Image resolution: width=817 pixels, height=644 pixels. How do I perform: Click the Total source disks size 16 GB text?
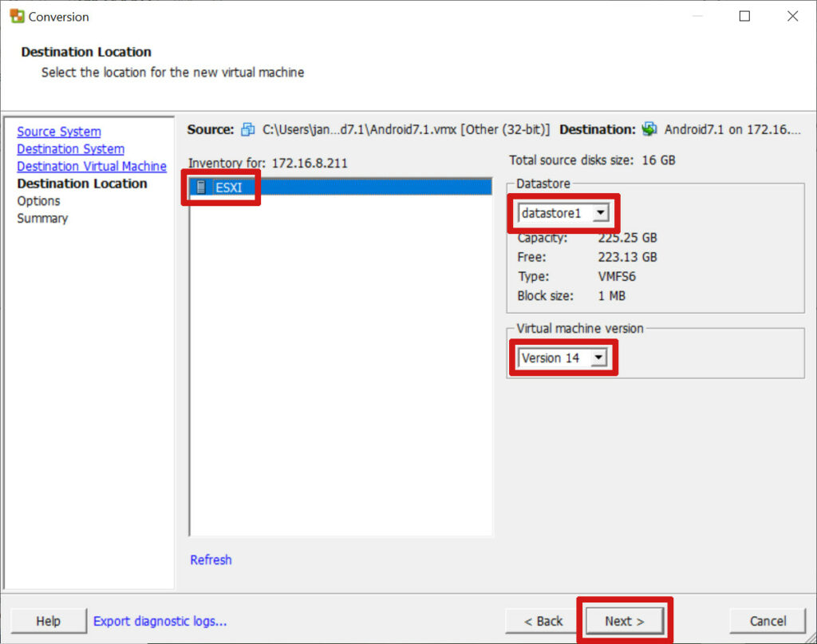[593, 160]
